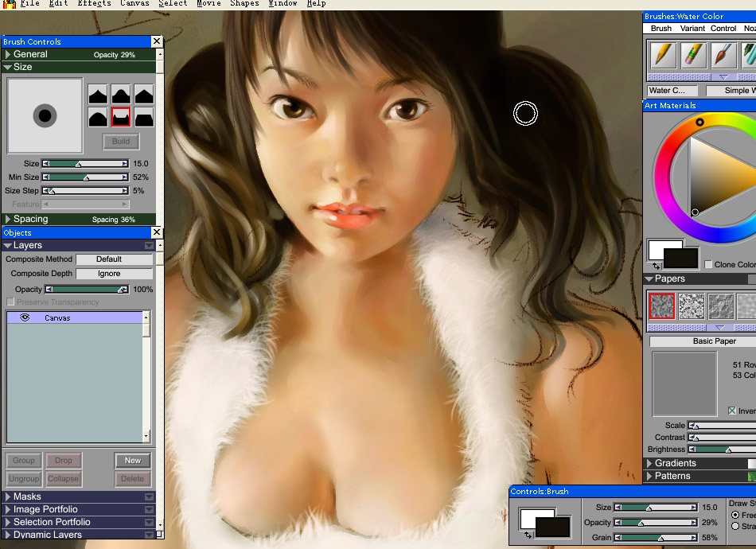
Task: Collapse the Papers section
Action: click(x=649, y=278)
